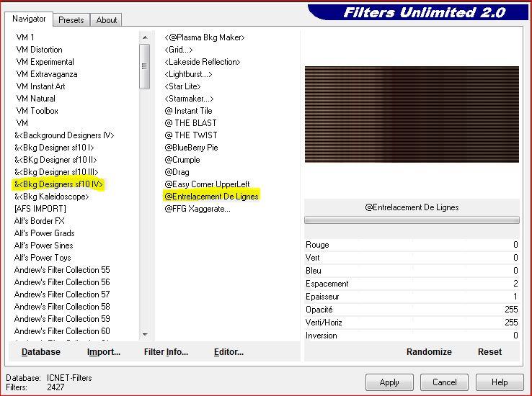Select &<Bkg Designer sf10 III> category

[56, 172]
